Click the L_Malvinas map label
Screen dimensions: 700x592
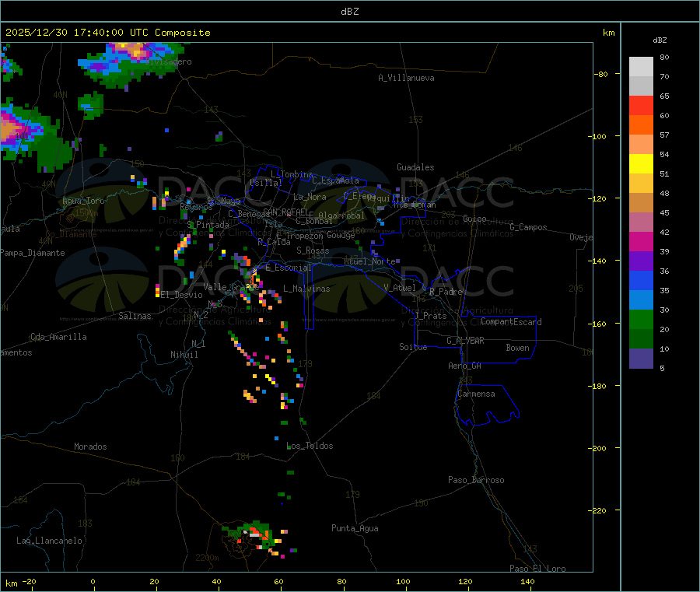(x=306, y=289)
